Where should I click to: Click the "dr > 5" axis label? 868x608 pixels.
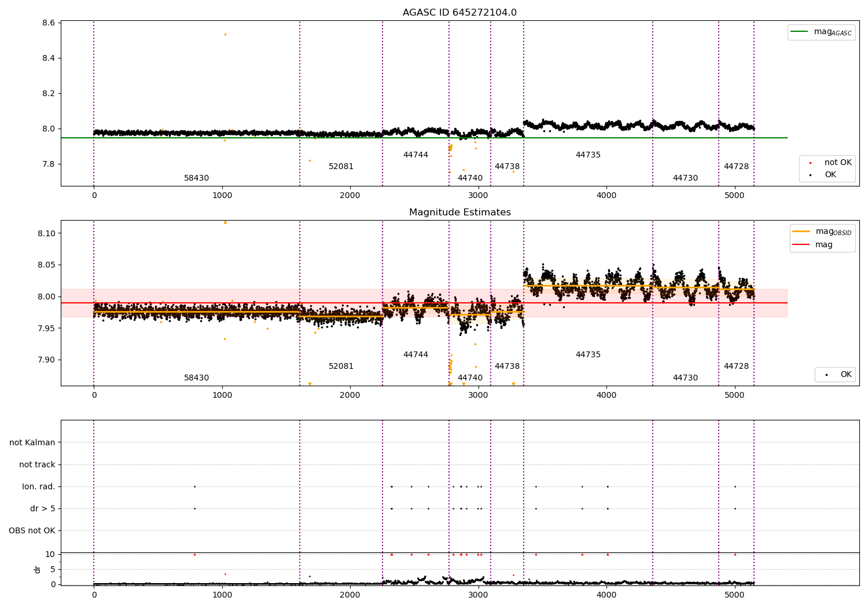[43, 508]
